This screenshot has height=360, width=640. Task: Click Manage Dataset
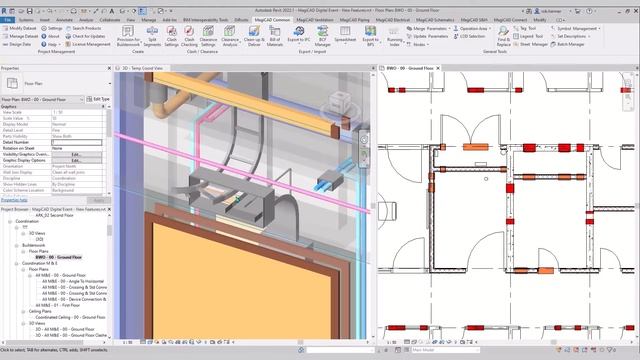click(20, 36)
